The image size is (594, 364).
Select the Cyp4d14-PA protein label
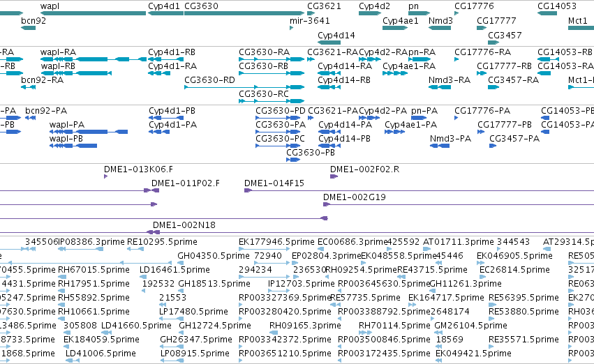[x=345, y=125]
